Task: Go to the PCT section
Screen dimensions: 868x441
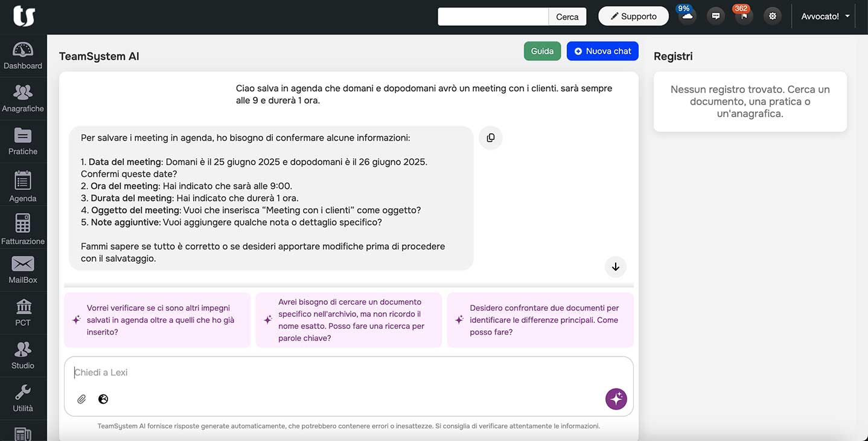Action: (23, 313)
